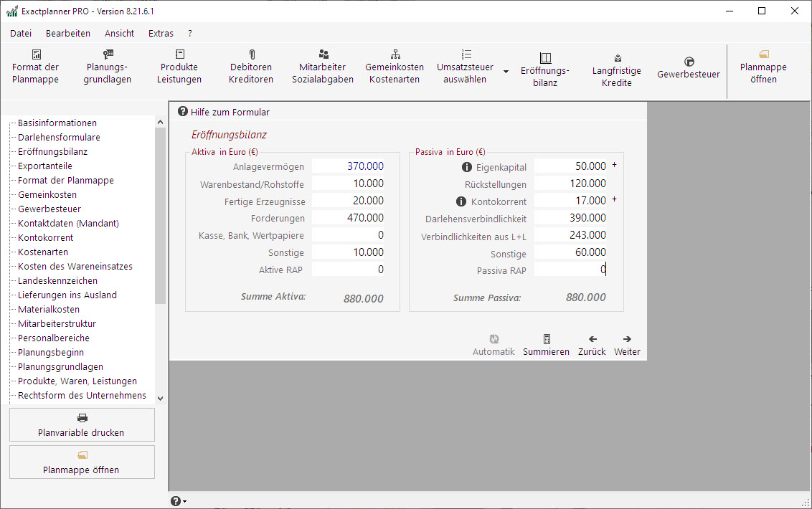Viewport: 812px width, 509px height.
Task: Open help dropdown in the status bar
Action: tap(179, 501)
